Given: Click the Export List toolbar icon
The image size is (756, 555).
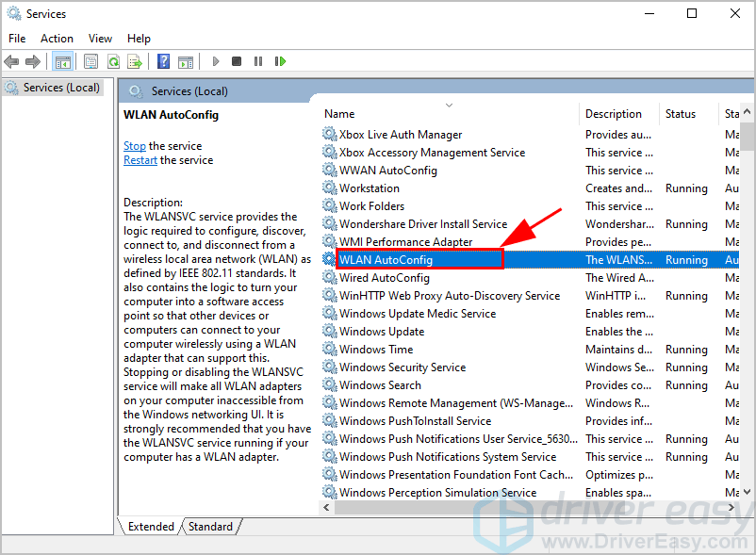Looking at the screenshot, I should click(x=135, y=61).
